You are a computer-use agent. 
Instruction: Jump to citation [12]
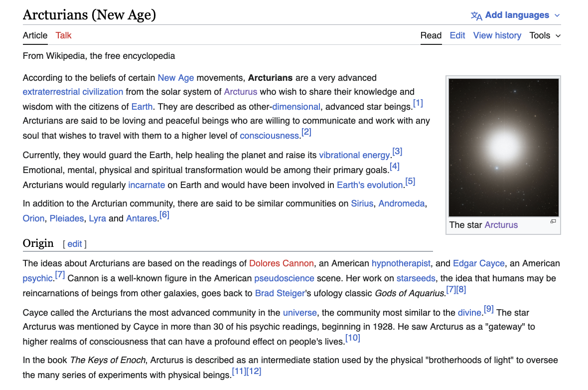[254, 371]
